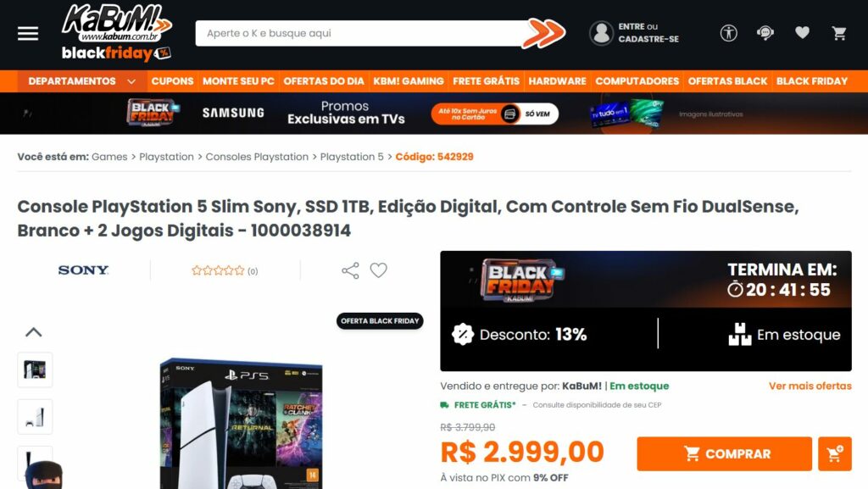
Task: Select the first product thumbnail
Action: click(35, 370)
